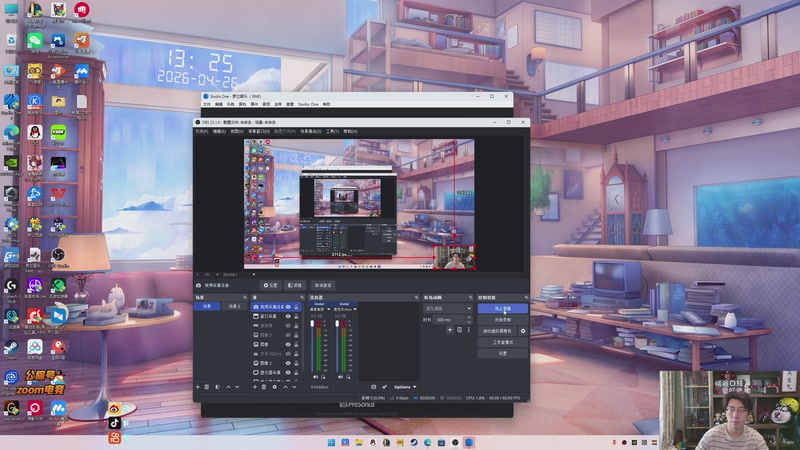The height and width of the screenshot is (450, 800).
Task: Hide the 视频采集设备 source with its eye icon
Action: point(288,307)
